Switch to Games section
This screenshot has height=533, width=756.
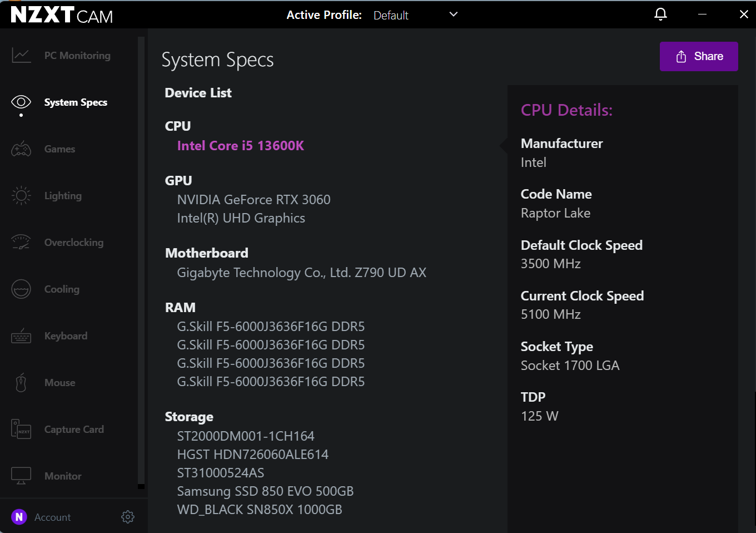[59, 149]
